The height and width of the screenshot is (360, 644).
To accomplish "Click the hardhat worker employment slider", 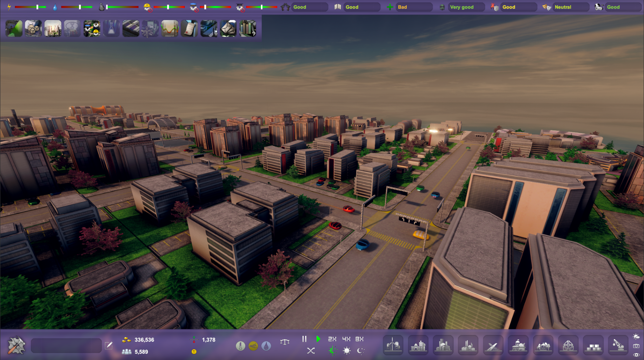I will [x=169, y=7].
